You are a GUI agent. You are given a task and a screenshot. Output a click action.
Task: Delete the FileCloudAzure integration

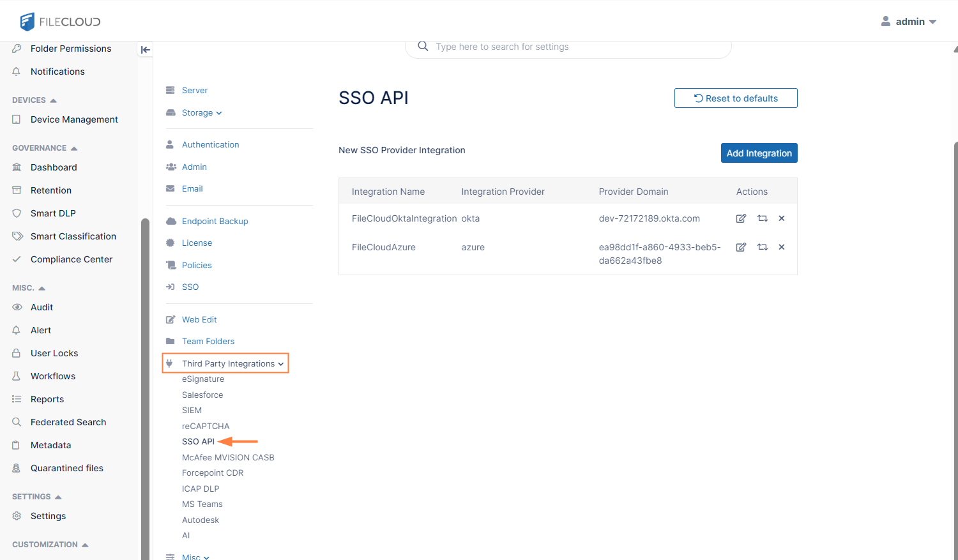[781, 247]
